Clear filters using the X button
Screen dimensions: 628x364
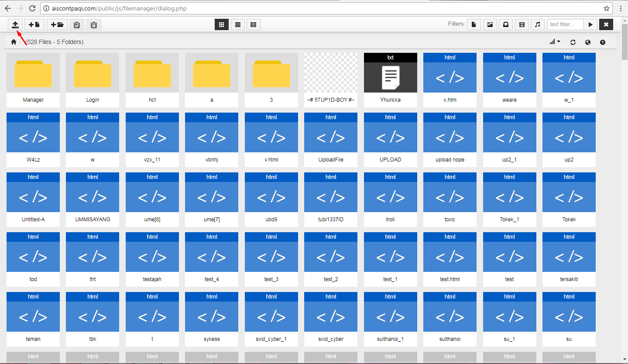(x=606, y=24)
